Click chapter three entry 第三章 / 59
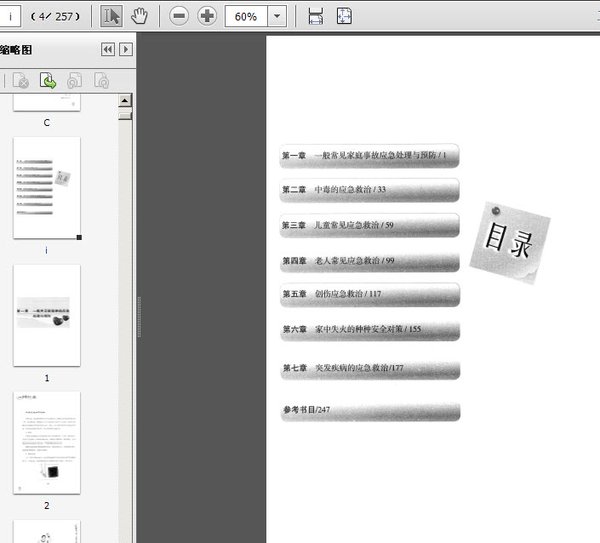This screenshot has width=600, height=543. point(369,225)
